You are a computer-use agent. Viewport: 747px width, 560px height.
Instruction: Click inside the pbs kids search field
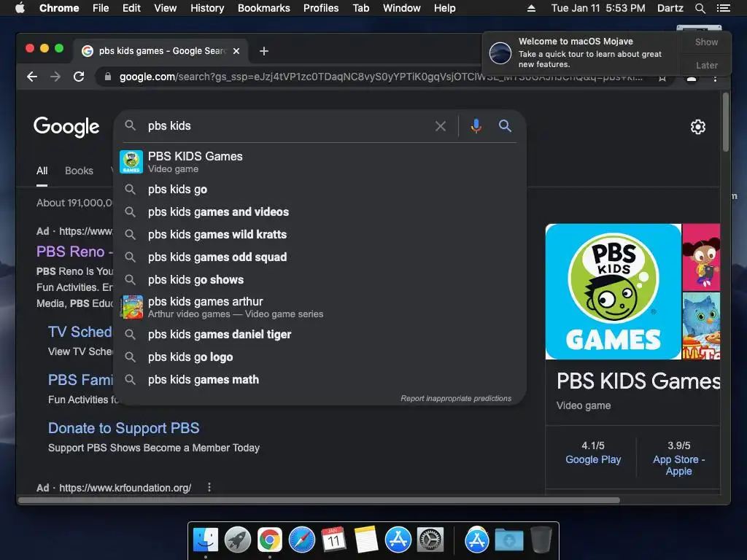coord(286,125)
